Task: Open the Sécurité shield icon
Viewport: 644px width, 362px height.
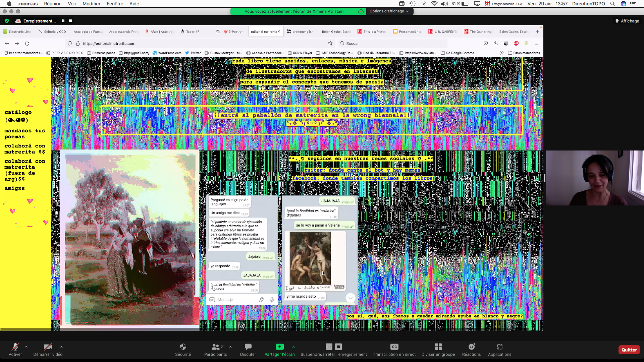Action: [183, 347]
